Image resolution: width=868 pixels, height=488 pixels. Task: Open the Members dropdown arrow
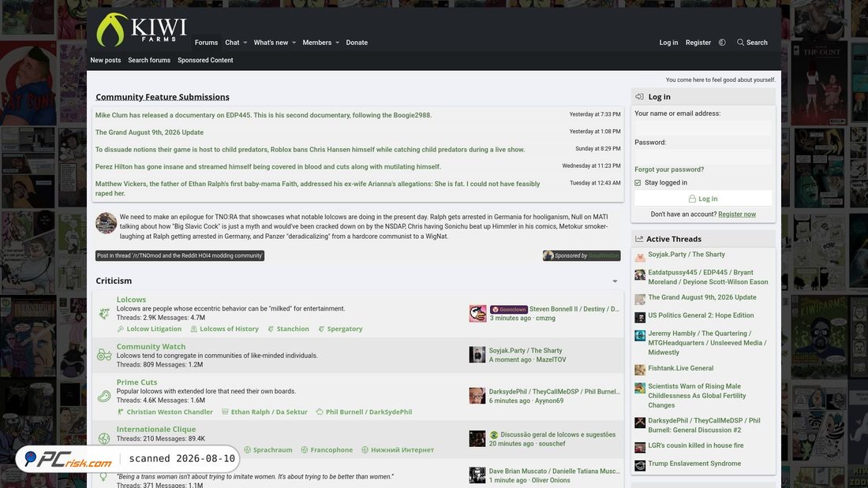coord(337,43)
